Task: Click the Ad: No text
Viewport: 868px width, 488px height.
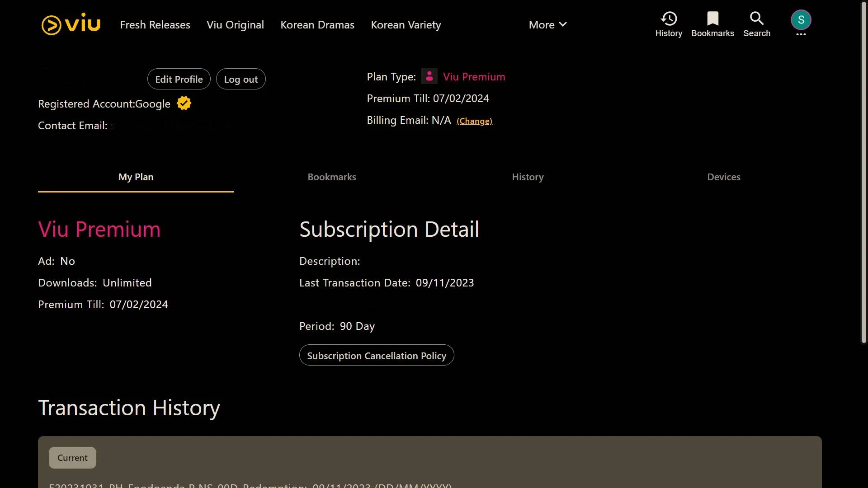Action: [57, 261]
